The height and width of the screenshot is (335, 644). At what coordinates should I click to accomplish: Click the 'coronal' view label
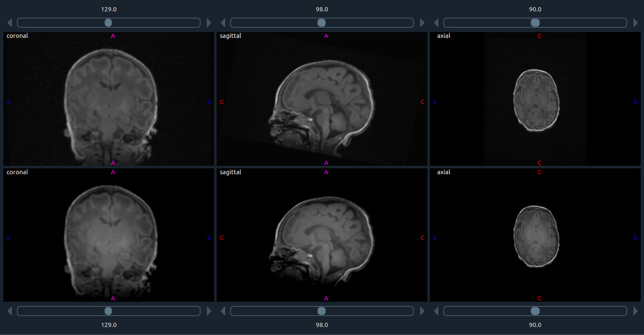click(x=17, y=36)
